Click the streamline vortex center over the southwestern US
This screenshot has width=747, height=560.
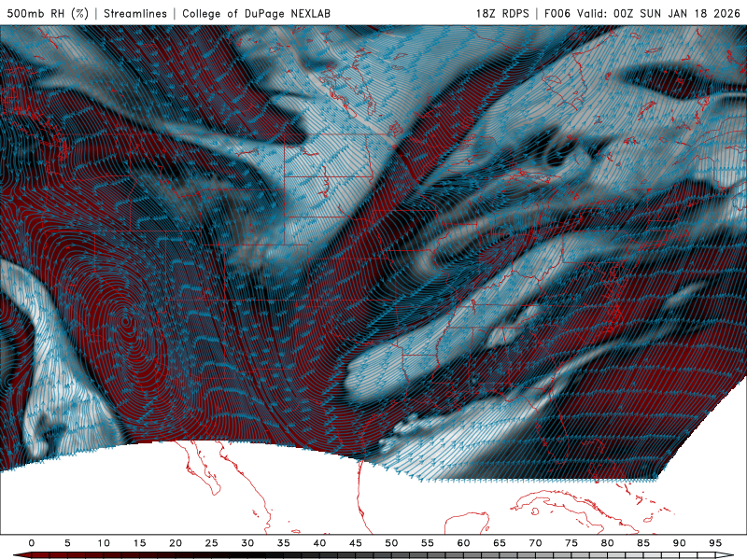coord(126,322)
